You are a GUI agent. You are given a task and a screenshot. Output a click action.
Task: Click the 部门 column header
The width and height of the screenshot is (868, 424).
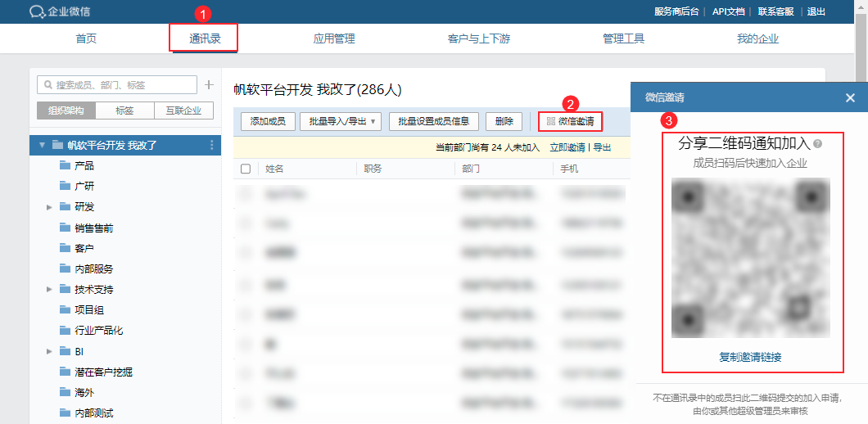(x=471, y=169)
